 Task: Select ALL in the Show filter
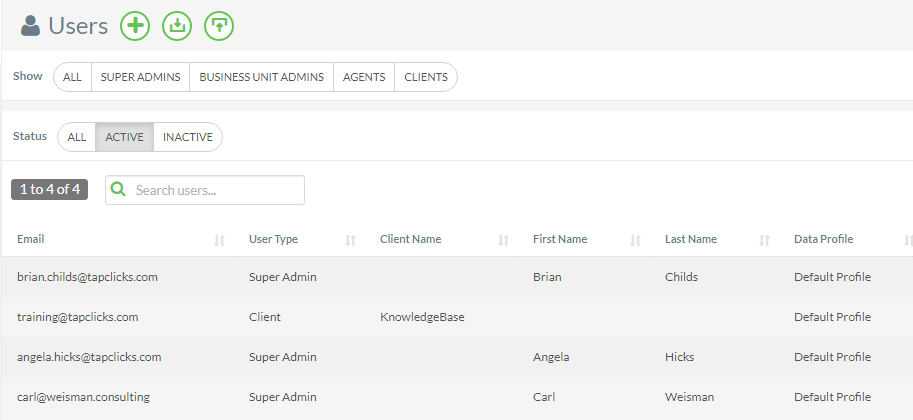pos(72,77)
